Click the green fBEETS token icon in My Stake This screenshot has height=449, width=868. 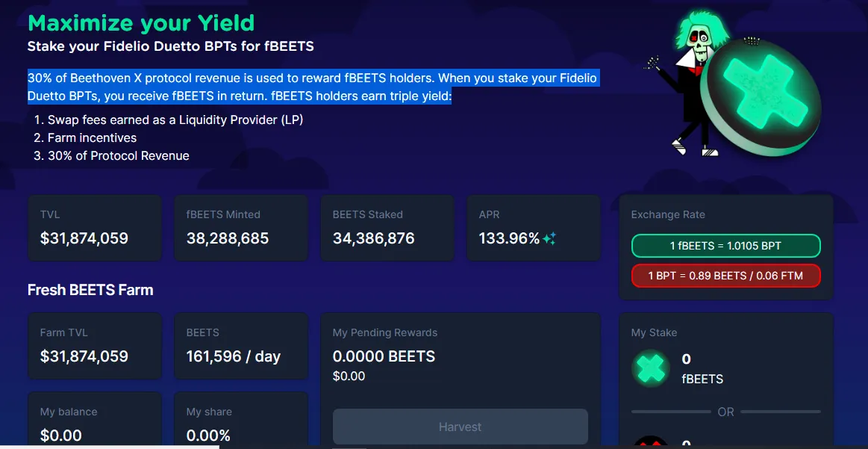coord(651,368)
